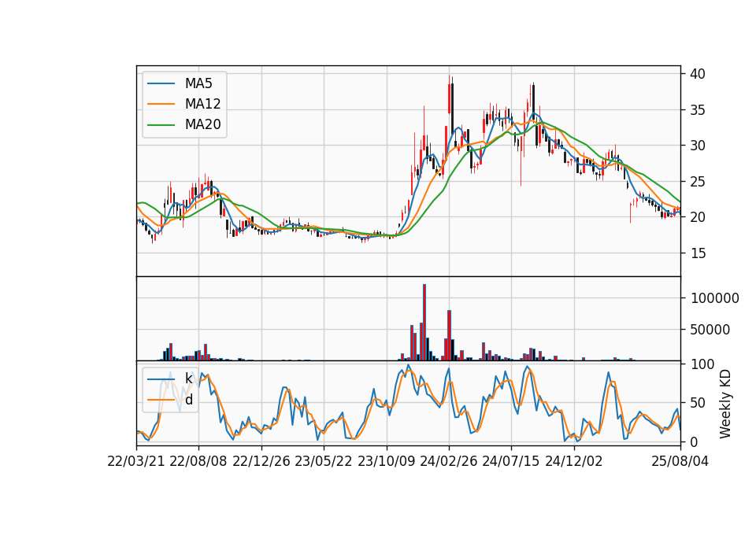Click the MA12 legend label

point(202,104)
